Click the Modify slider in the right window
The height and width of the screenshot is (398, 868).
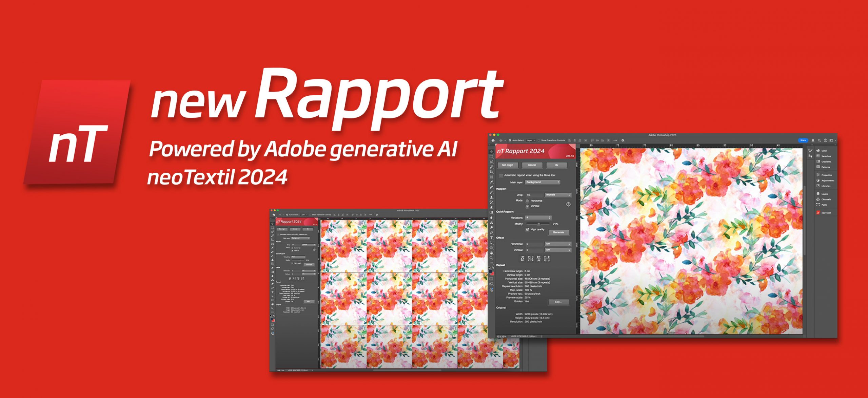pyautogui.click(x=537, y=224)
